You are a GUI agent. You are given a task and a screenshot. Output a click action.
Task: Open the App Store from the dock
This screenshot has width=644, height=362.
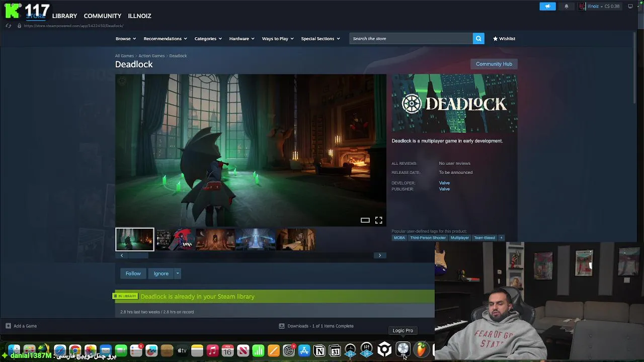[x=304, y=351]
